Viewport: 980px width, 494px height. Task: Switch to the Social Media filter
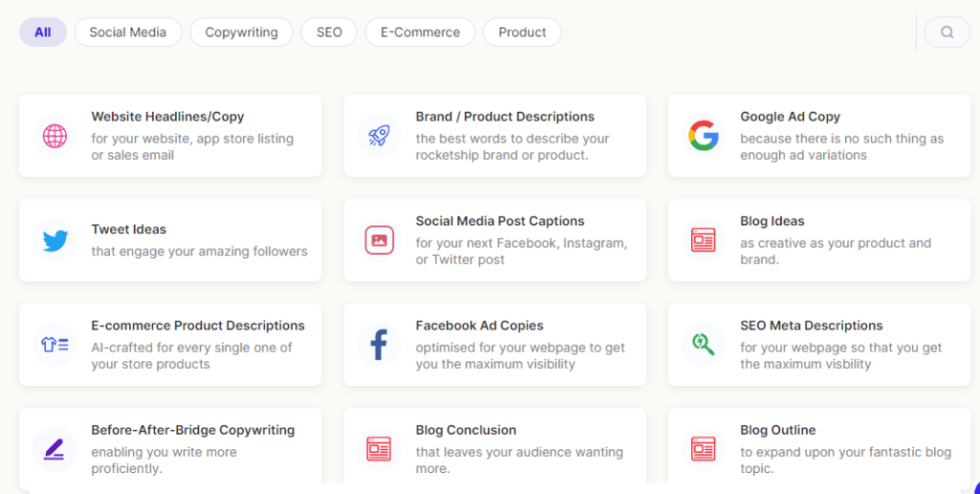127,32
